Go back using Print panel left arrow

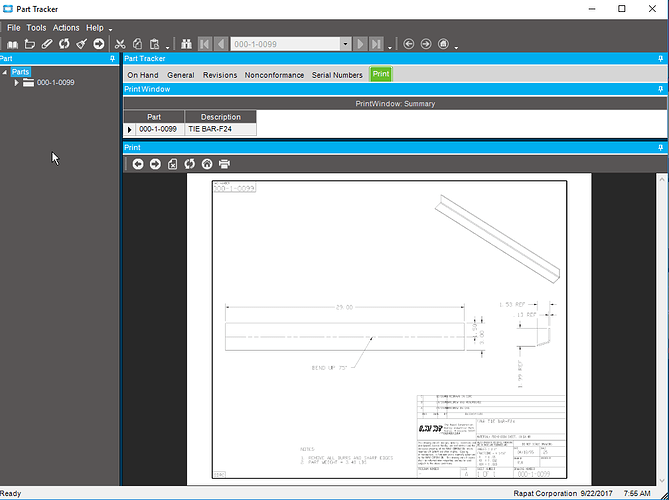click(138, 164)
